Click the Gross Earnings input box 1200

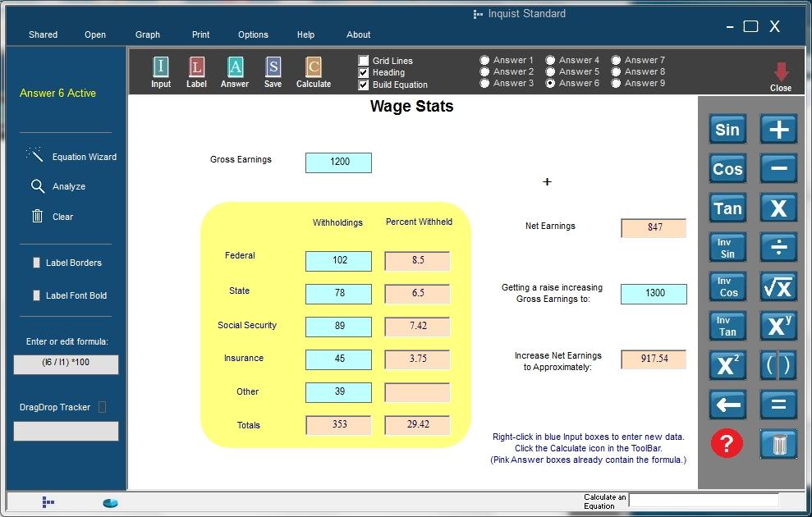coord(339,162)
